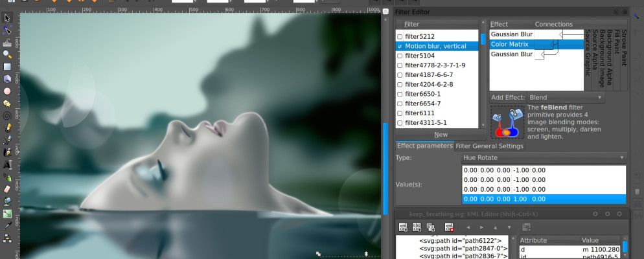Select the Zoom magnifier tool

pyautogui.click(x=7, y=54)
